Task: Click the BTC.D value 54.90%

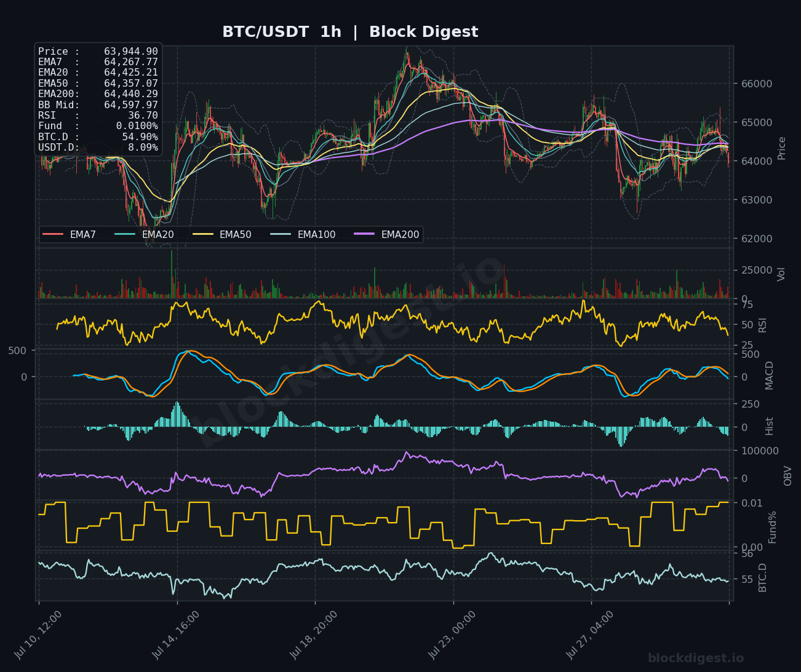Action: coord(140,137)
